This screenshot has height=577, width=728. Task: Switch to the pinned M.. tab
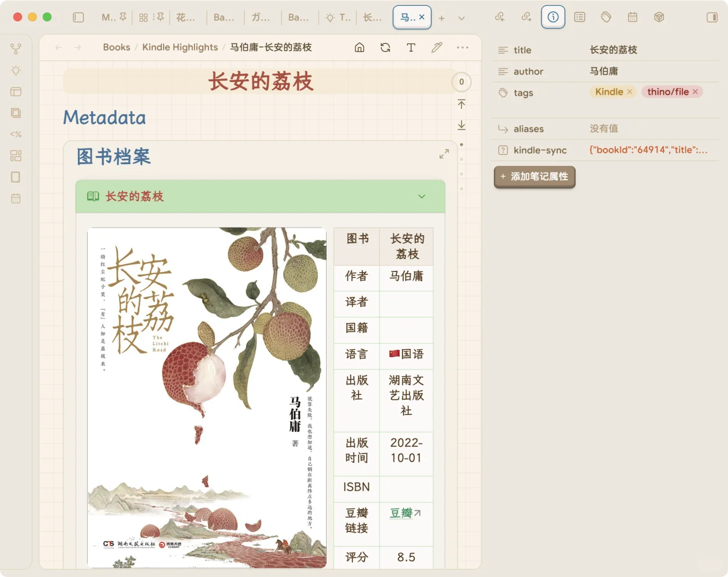[x=114, y=18]
